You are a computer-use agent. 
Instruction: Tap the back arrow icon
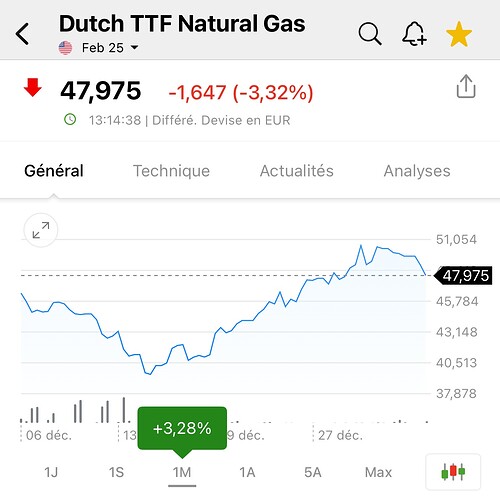tap(23, 34)
